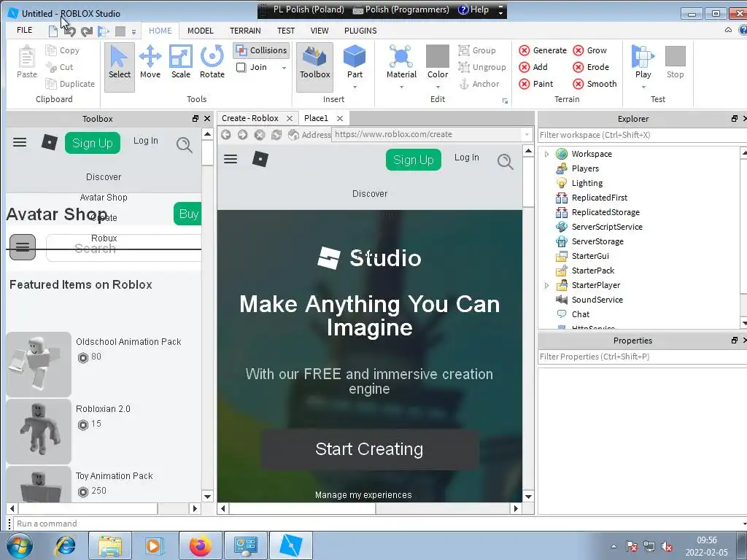Open the Toolbox insert button
Screen dimensions: 747x560
click(315, 66)
